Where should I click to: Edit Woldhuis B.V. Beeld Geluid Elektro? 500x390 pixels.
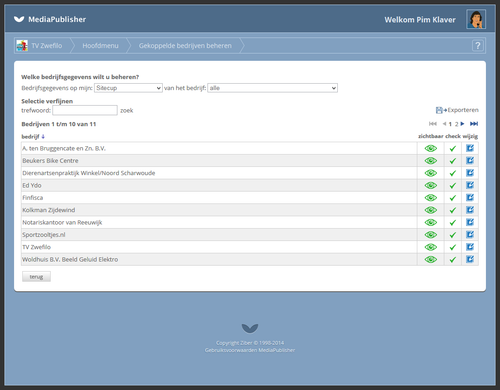[470, 259]
